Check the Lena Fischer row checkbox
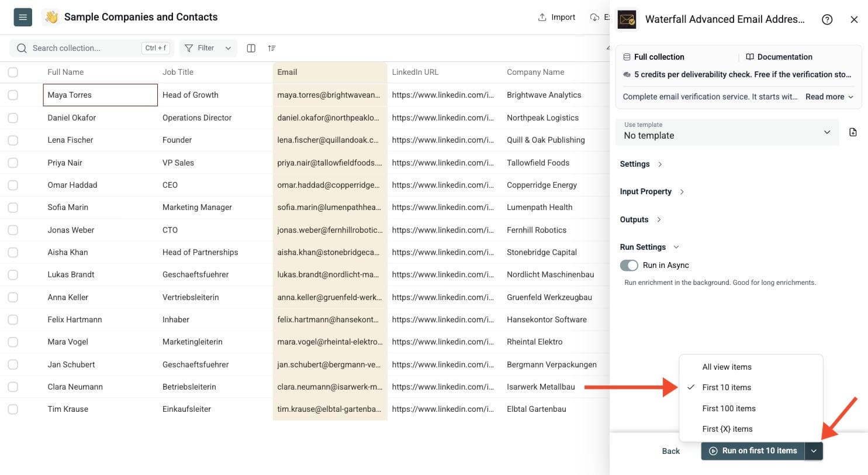Screen dimensions: 868x475 [13, 140]
